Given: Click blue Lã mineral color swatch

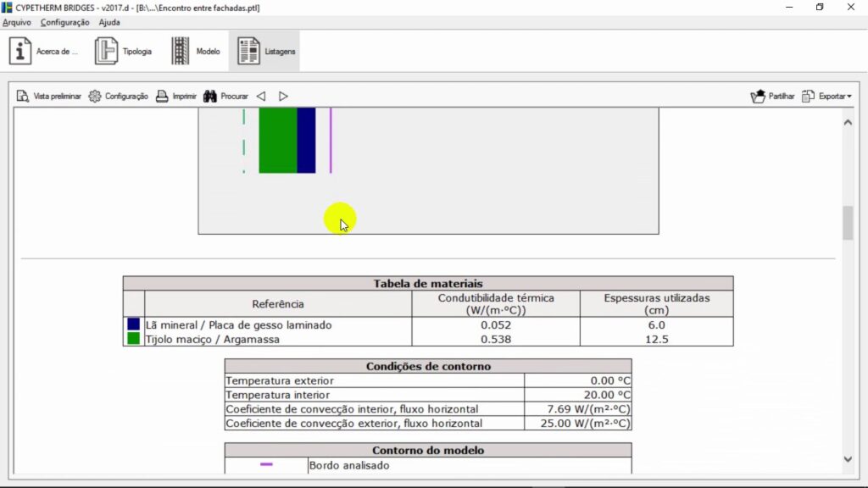Looking at the screenshot, I should point(133,324).
